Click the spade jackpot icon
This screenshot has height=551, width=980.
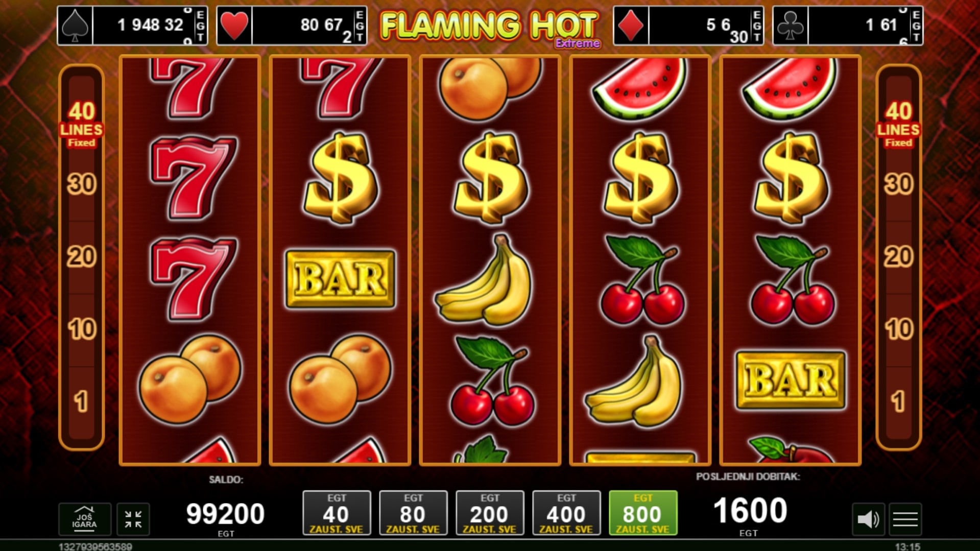[75, 25]
